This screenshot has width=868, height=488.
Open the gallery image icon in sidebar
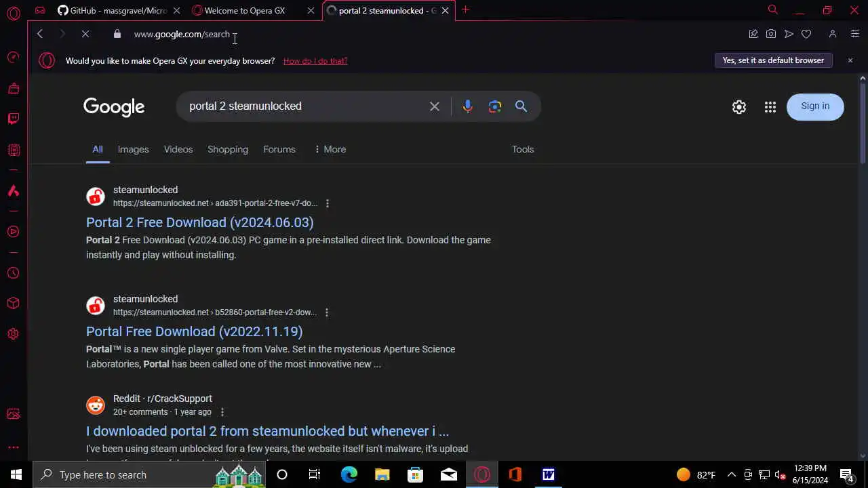pos(13,414)
